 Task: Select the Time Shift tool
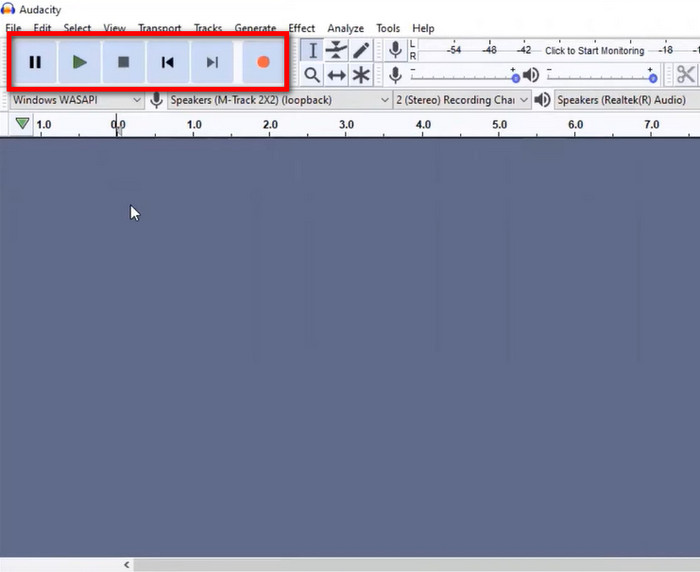tap(337, 75)
